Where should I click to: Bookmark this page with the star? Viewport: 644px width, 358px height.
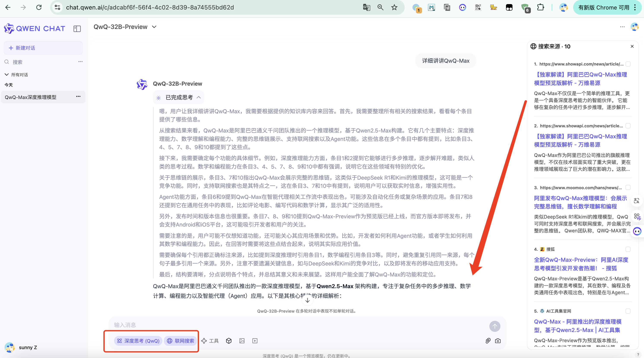pos(394,8)
